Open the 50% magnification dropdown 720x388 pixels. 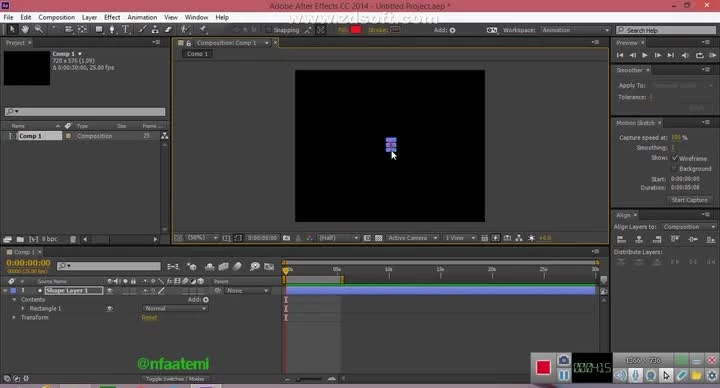[202, 238]
